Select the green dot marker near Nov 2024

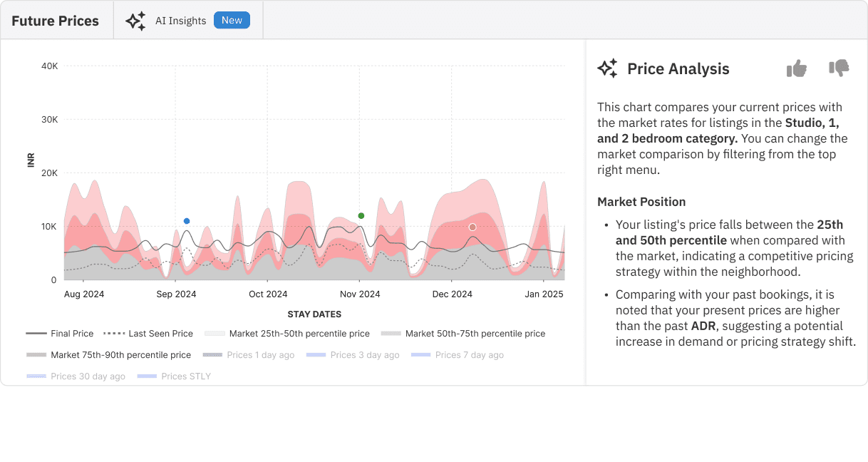361,216
